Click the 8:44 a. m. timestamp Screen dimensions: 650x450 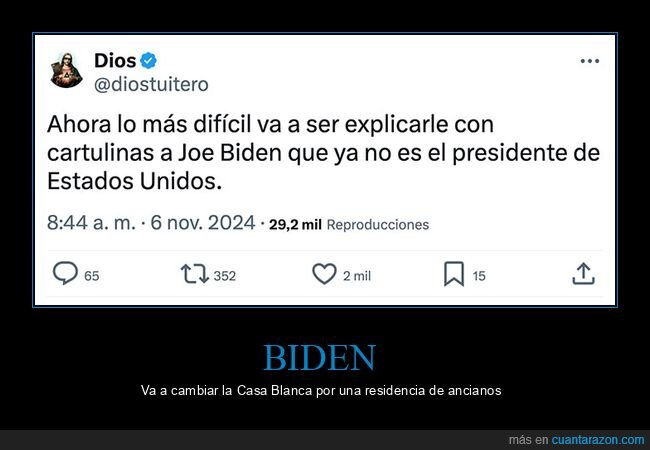point(91,223)
